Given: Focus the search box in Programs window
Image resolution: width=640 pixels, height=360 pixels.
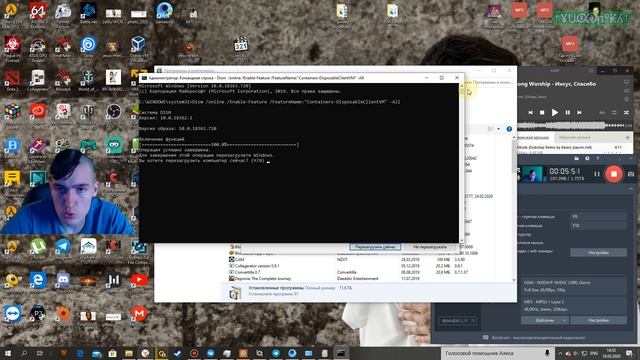Looking at the screenshot, I should point(489,82).
